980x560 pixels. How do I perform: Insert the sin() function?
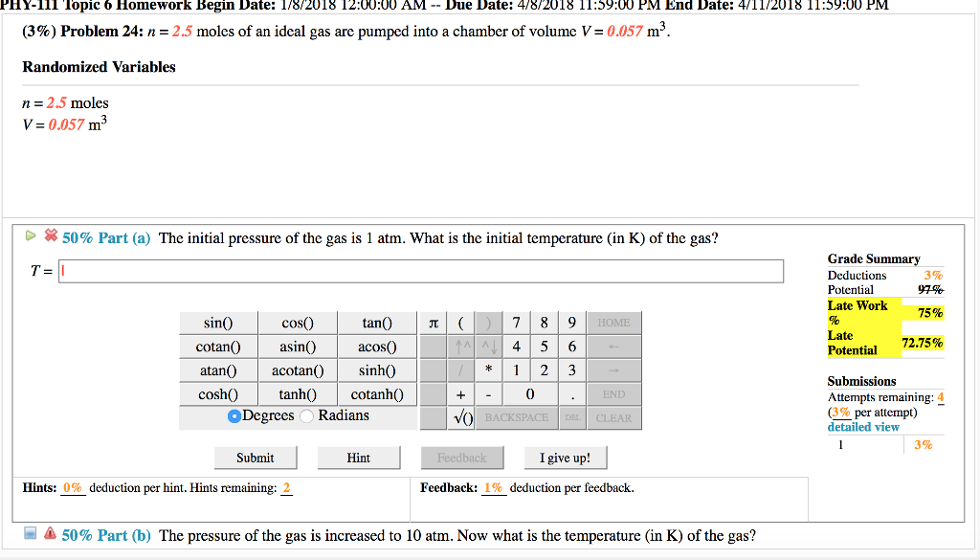click(218, 324)
